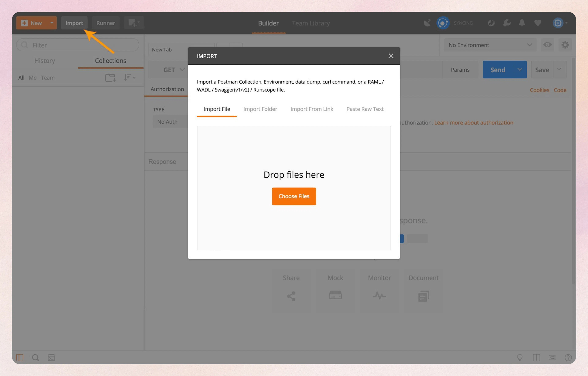Switch to the Import From Link tab
588x376 pixels.
312,109
